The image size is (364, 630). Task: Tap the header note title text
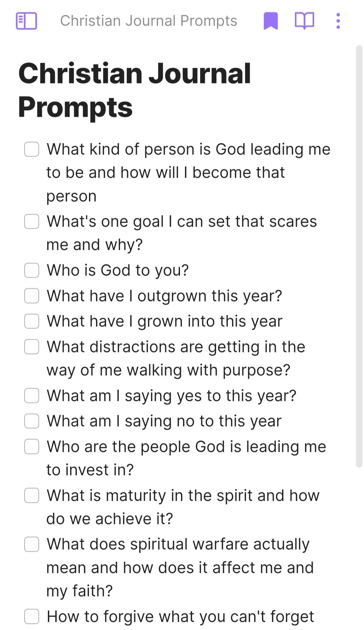pos(149,21)
